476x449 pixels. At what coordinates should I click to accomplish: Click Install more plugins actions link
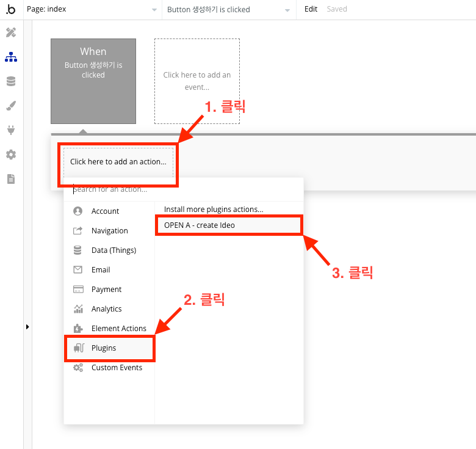click(214, 210)
